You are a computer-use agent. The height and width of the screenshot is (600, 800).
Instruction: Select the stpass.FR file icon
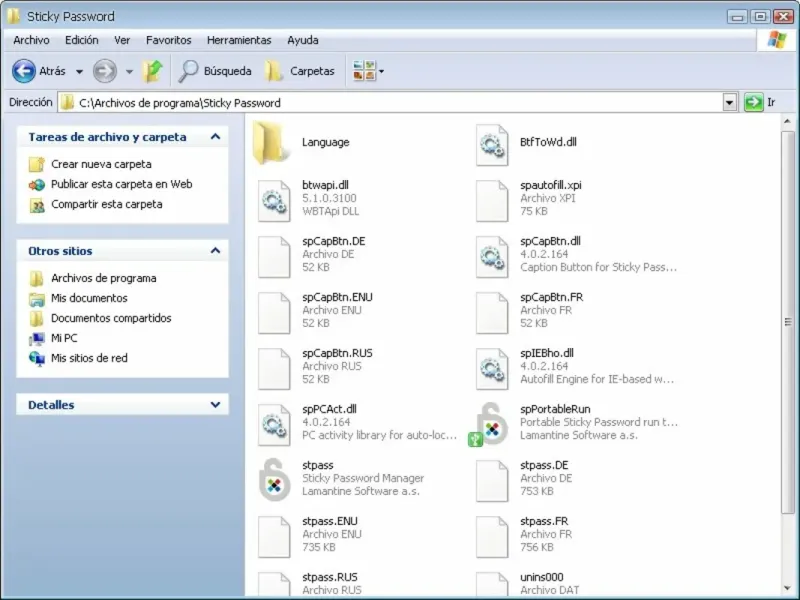coord(492,537)
